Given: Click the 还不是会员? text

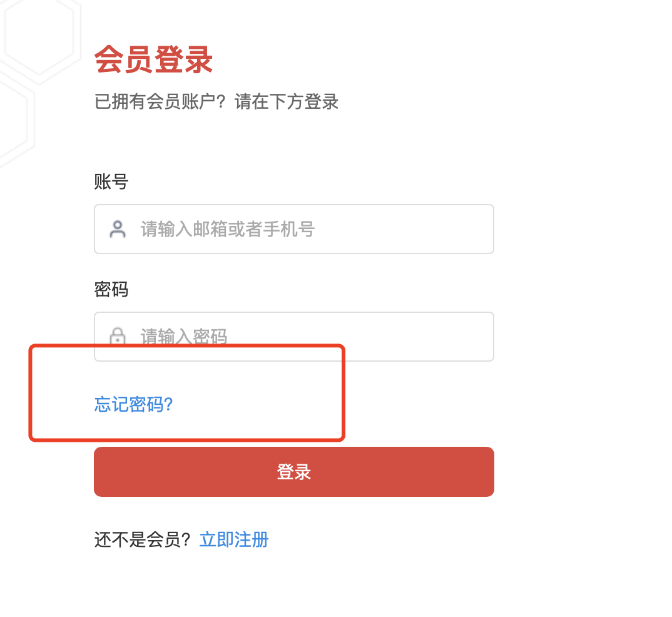Looking at the screenshot, I should [142, 539].
